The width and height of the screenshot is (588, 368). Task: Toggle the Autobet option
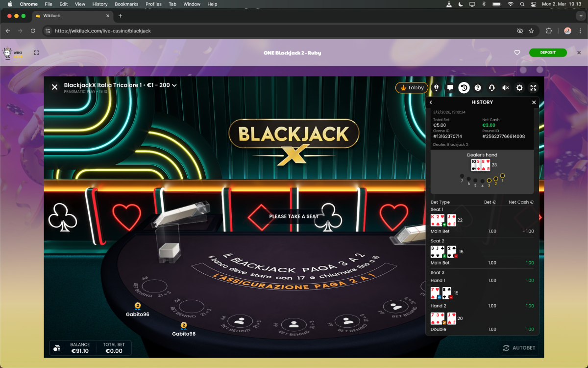[x=519, y=348]
